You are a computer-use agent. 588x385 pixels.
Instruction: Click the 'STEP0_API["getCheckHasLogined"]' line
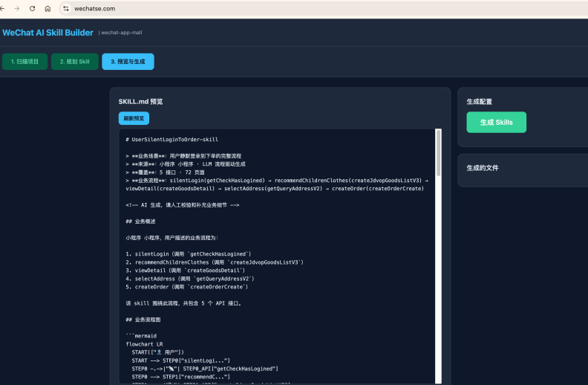pos(205,369)
